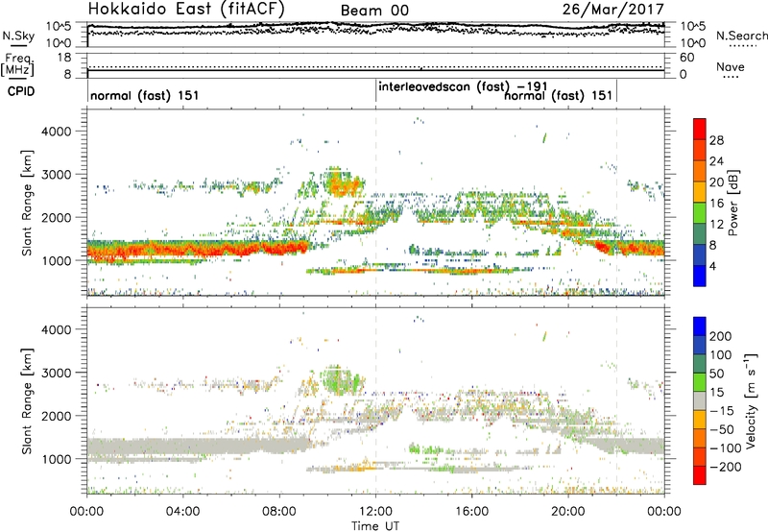
Task: Select the 'N.Search' legend label
Action: (x=742, y=36)
